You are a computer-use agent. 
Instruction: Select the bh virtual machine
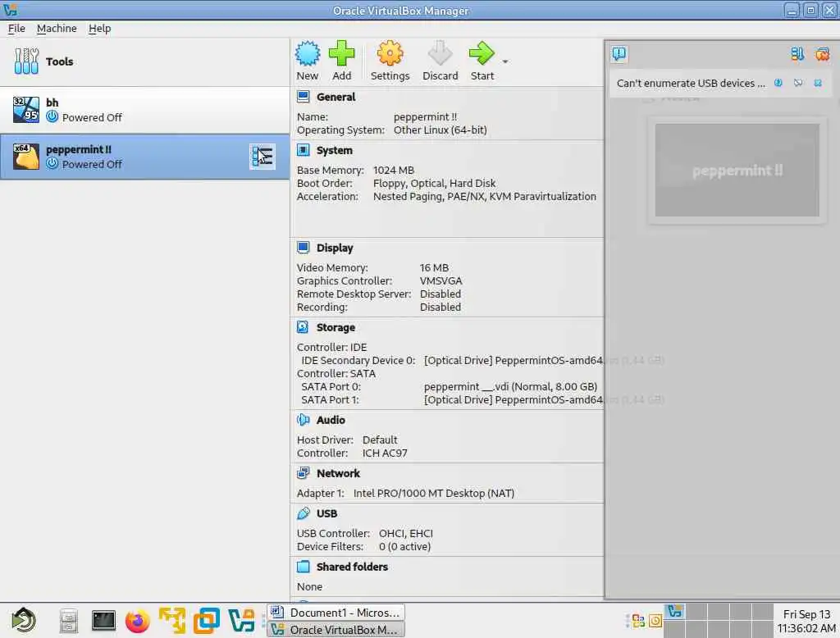[144, 110]
